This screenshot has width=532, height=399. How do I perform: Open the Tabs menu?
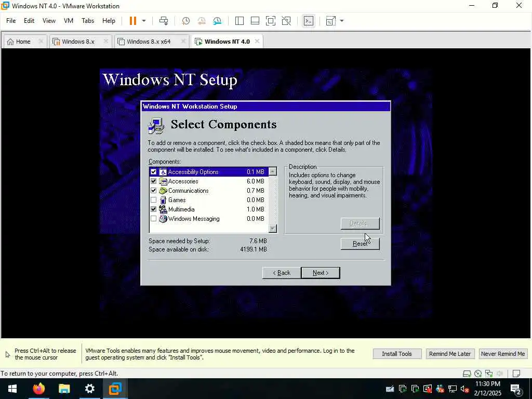pyautogui.click(x=87, y=21)
